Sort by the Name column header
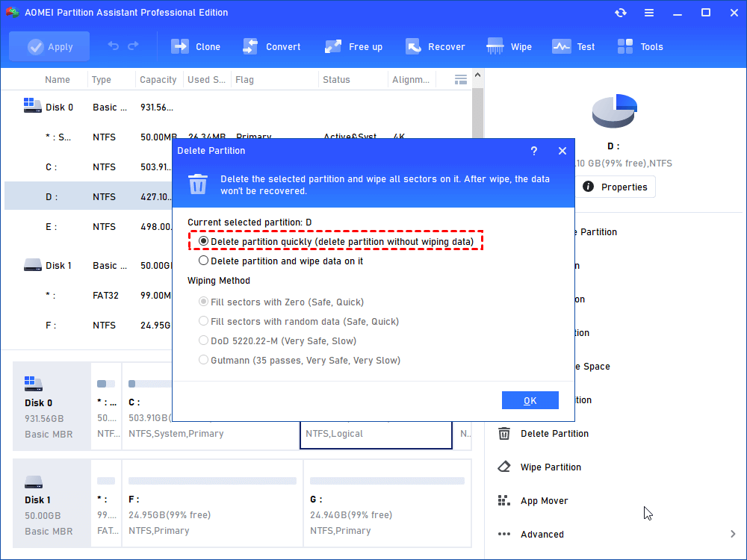Screen dimensions: 747x560 tap(58, 80)
